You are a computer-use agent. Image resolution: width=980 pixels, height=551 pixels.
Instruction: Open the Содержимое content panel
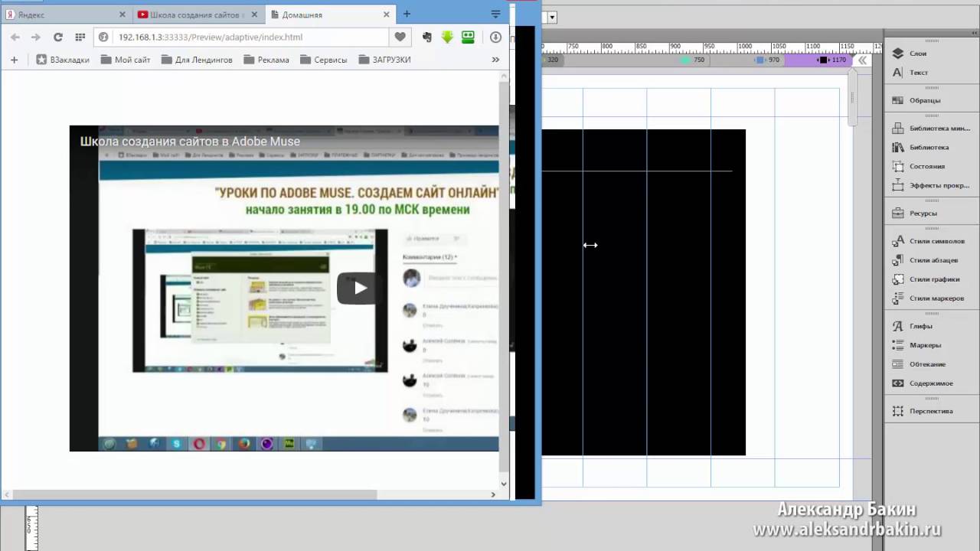(923, 383)
